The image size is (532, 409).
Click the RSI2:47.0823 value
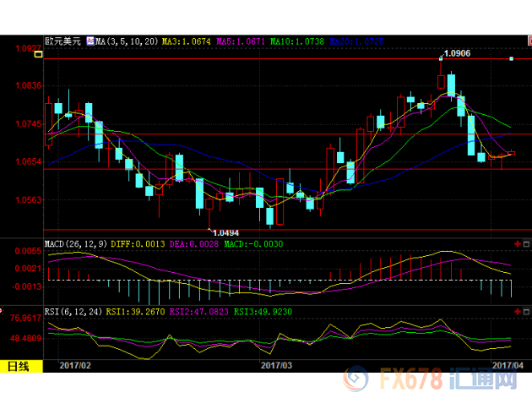[x=198, y=312]
